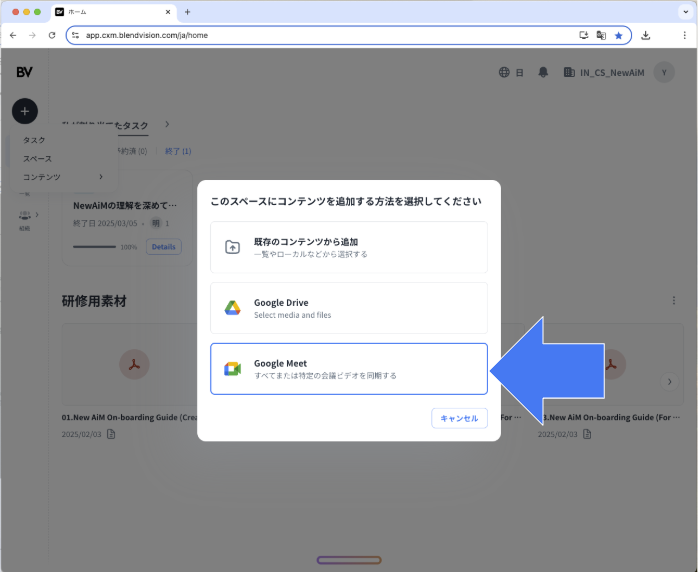
Task: Bookmark page with star icon
Action: tap(618, 36)
